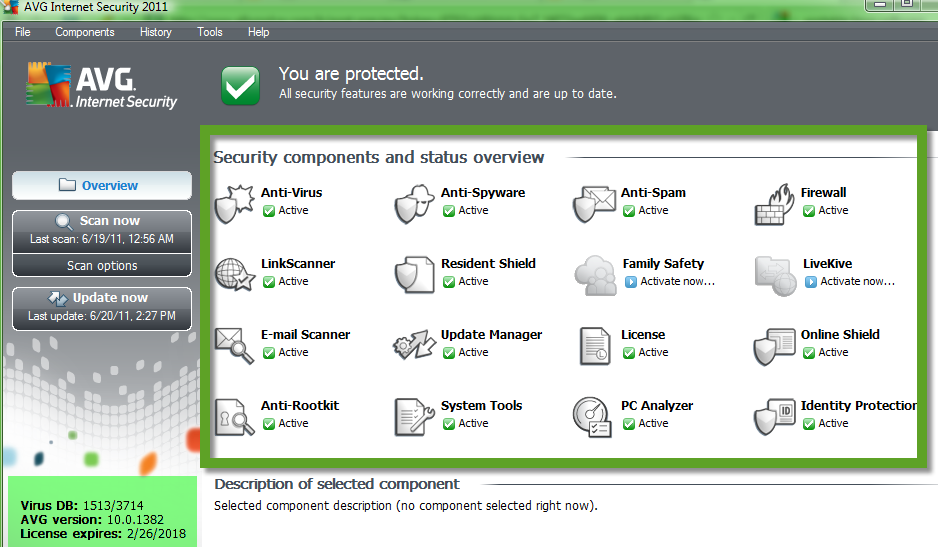
Task: Click the System Tools title
Action: pos(482,405)
